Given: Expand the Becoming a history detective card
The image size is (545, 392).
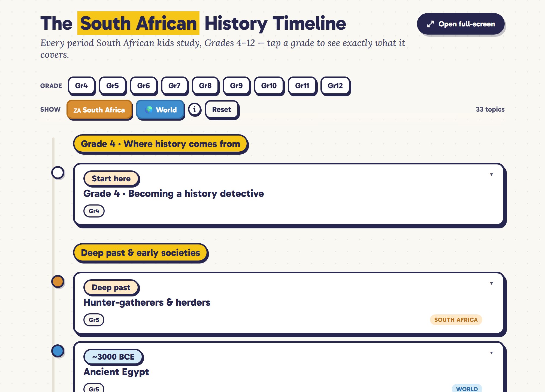Looking at the screenshot, I should coord(491,174).
